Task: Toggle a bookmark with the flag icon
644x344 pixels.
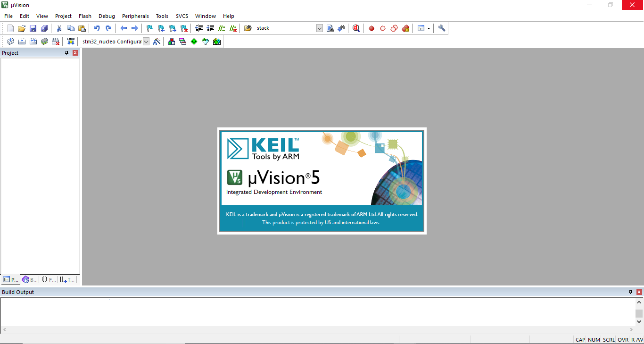Action: click(149, 28)
